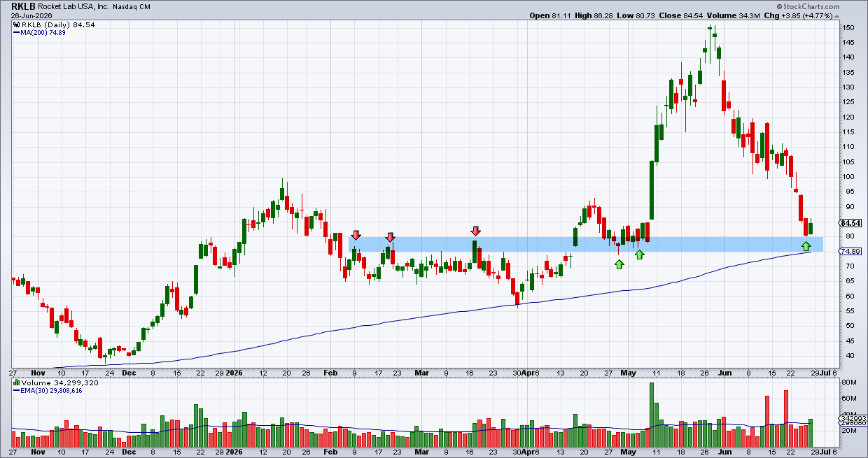Image resolution: width=868 pixels, height=458 pixels.
Task: Click the RKLB ticker symbol title
Action: (x=23, y=6)
